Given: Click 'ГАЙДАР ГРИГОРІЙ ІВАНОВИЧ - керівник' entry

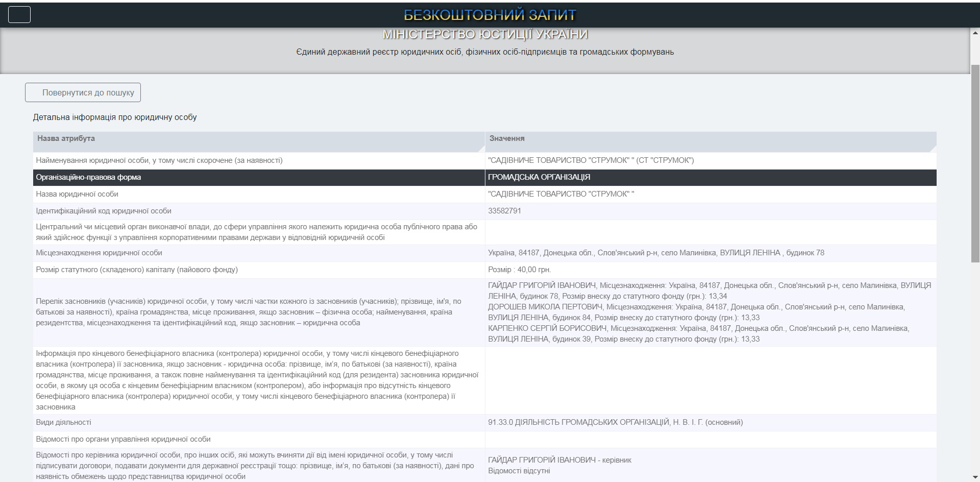Looking at the screenshot, I should (x=559, y=460).
